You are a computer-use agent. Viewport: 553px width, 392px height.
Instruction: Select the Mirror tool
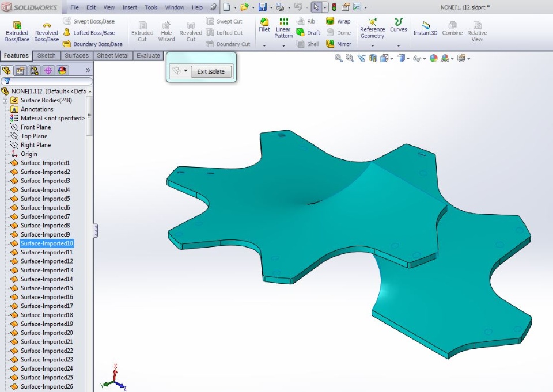[339, 44]
